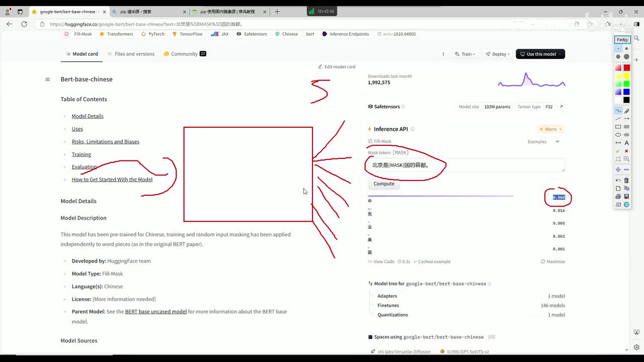Click the PyTorch tag
This screenshot has width=644, height=362.
click(x=152, y=34)
